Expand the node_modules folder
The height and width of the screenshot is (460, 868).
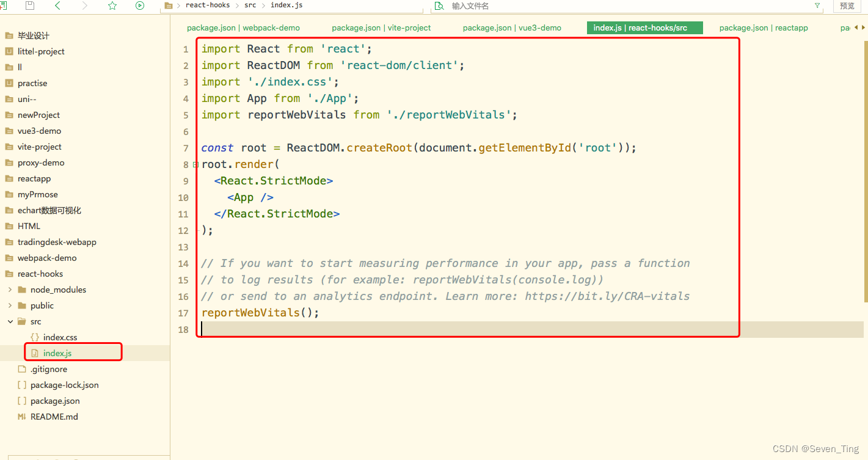pyautogui.click(x=10, y=289)
